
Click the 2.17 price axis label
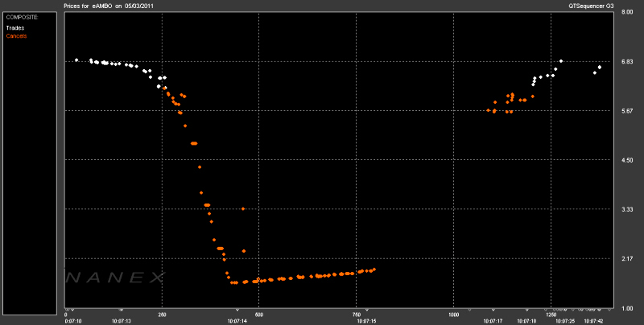(x=627, y=258)
